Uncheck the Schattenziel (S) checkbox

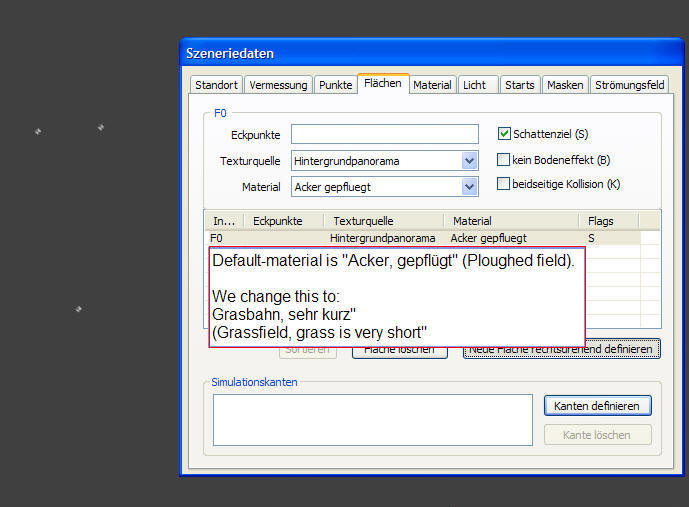pos(504,134)
